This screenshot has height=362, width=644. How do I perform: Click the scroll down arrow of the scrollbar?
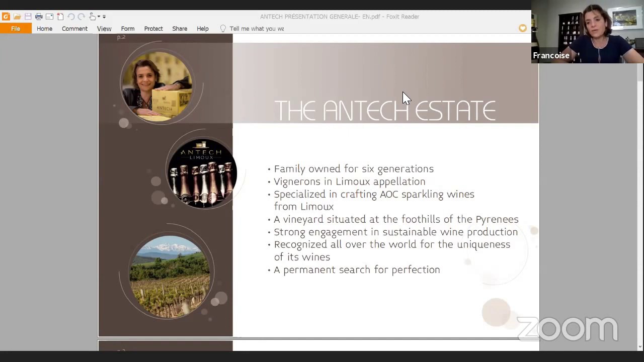point(640,346)
